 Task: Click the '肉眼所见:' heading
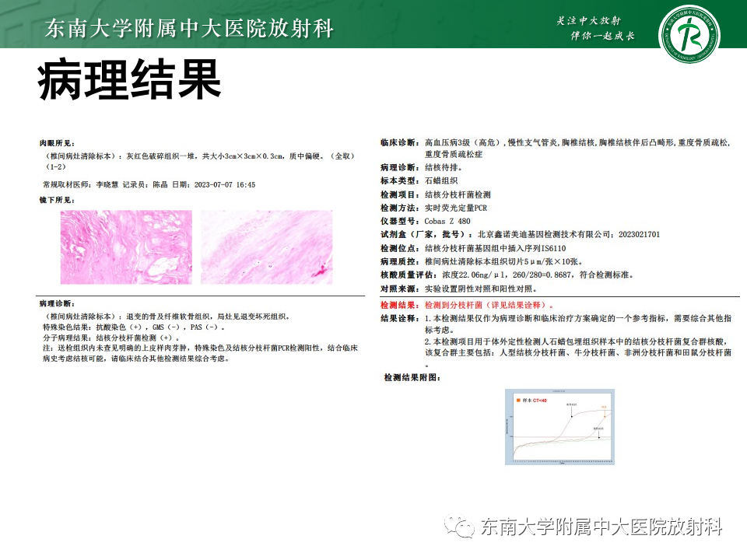57,143
